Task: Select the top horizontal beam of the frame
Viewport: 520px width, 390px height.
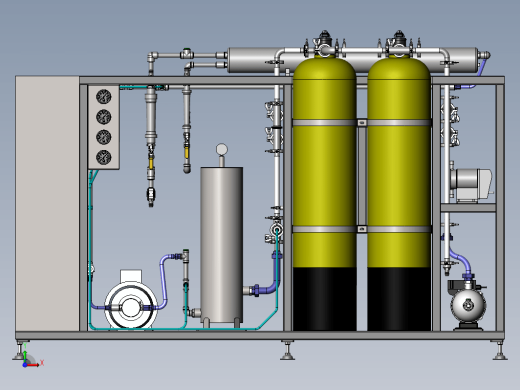Action: click(x=292, y=80)
